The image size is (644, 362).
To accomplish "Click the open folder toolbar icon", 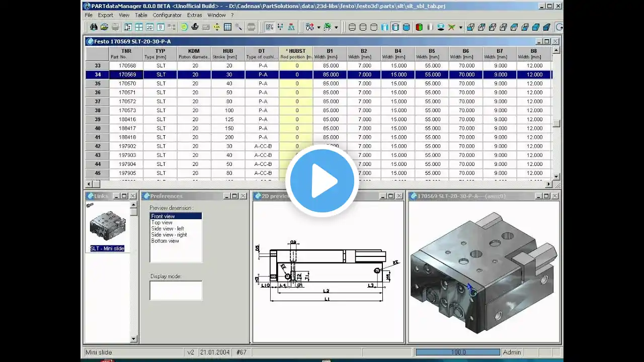I will (105, 27).
